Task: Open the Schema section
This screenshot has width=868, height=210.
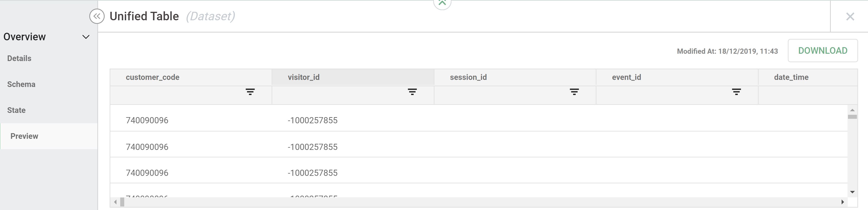Action: coord(21,84)
